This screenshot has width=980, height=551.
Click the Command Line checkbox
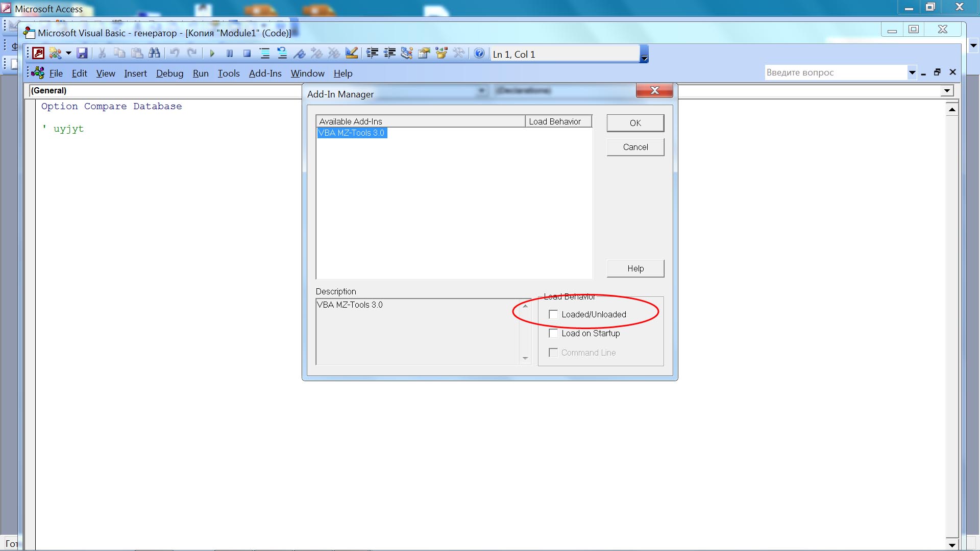[x=553, y=353]
